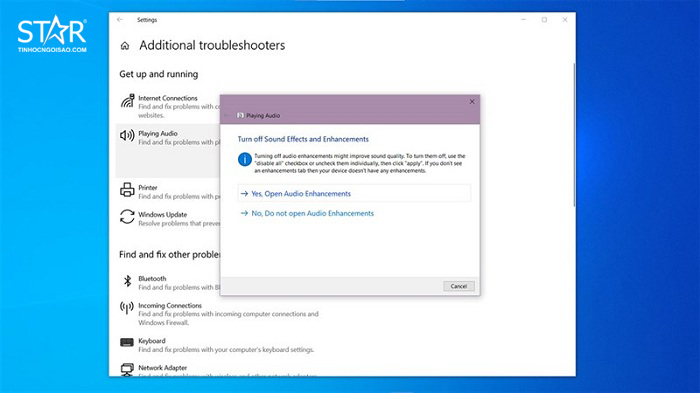
Task: Click the Bluetooth icon
Action: coord(127,281)
